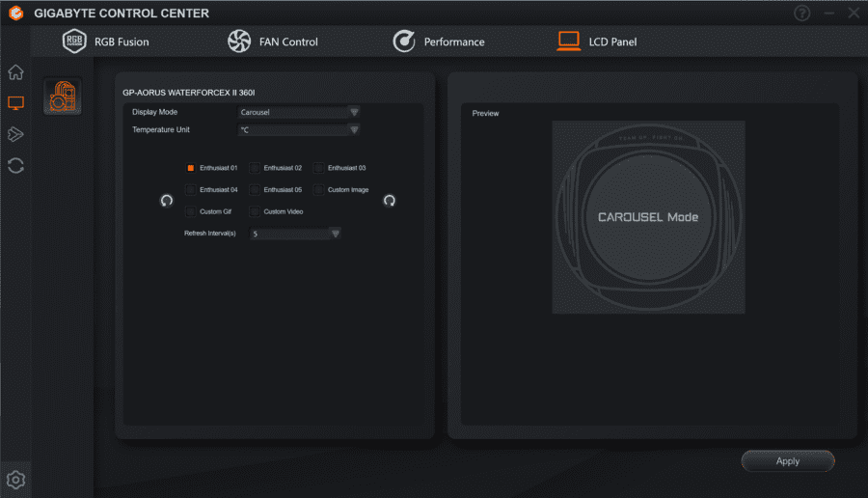
Task: Check the Custom Image option
Action: coord(319,189)
